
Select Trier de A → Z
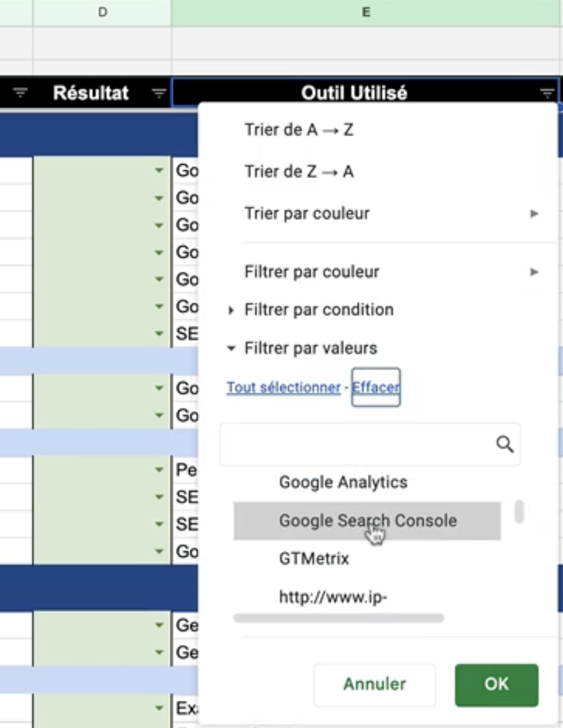pyautogui.click(x=299, y=130)
